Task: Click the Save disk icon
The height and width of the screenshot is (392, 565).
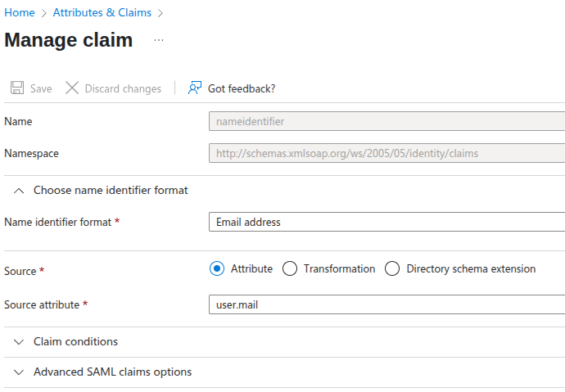Action: coord(16,88)
